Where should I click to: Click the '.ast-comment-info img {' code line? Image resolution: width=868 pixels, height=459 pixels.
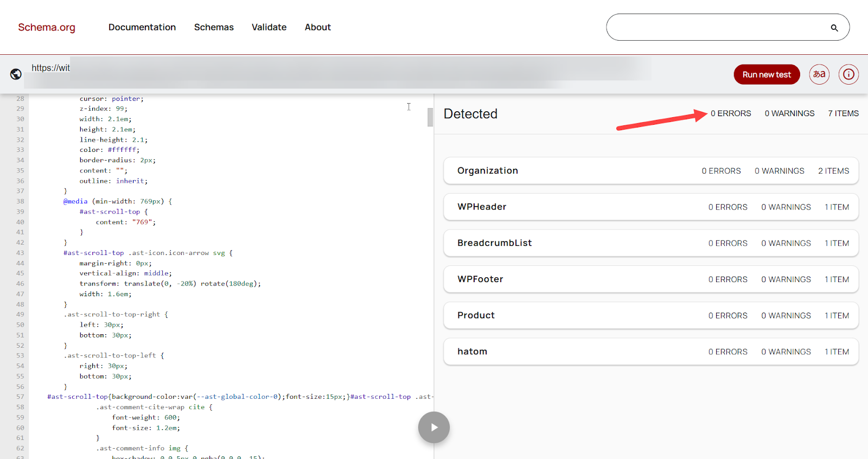tap(142, 449)
